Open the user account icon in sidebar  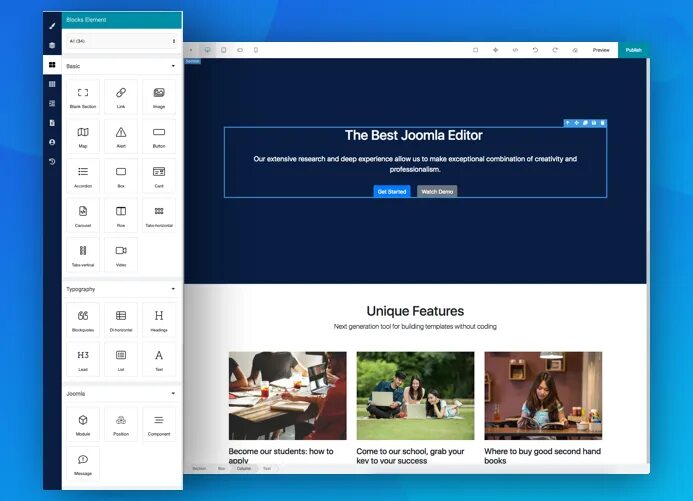[x=52, y=142]
